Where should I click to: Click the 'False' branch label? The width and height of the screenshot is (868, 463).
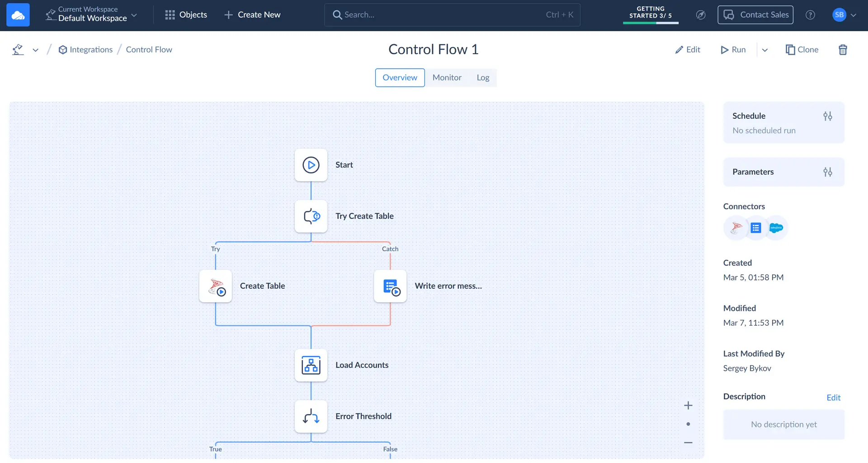coord(390,449)
